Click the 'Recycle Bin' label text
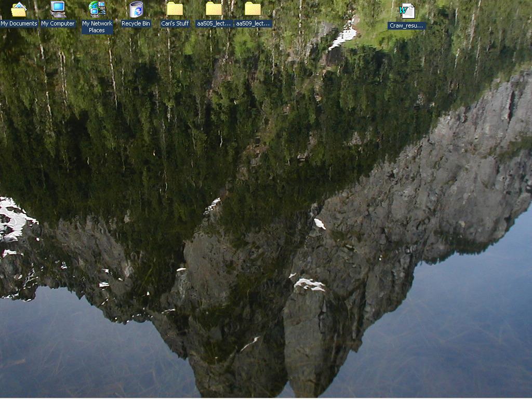Image resolution: width=532 pixels, height=399 pixels. coord(136,23)
